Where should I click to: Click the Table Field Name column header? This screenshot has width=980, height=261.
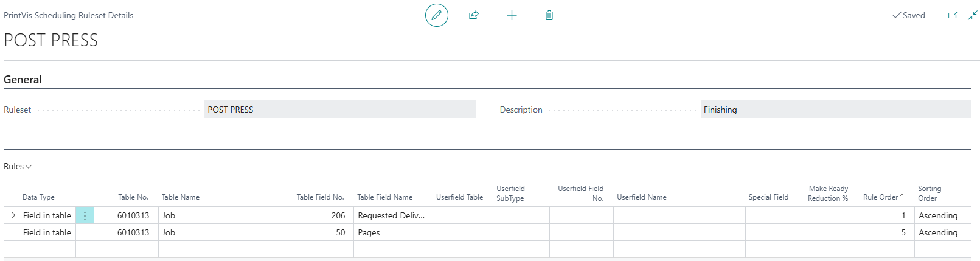click(x=385, y=197)
